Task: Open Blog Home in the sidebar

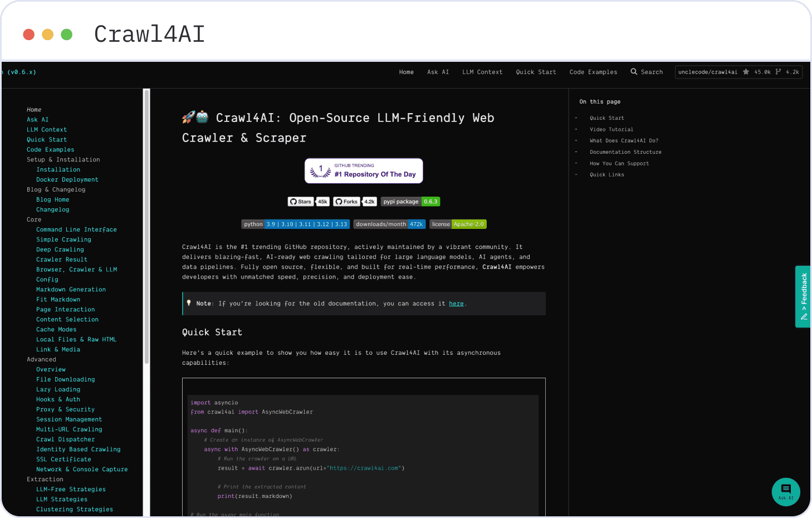Action: coord(53,200)
